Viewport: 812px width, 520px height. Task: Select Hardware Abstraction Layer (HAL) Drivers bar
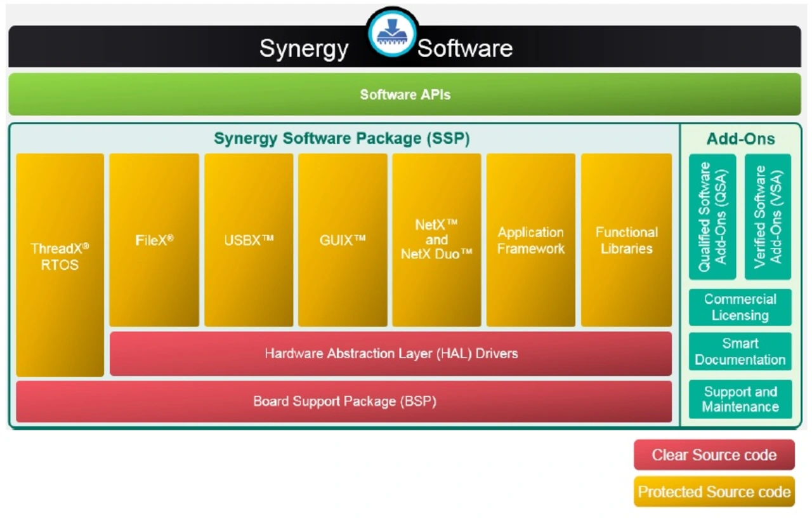pyautogui.click(x=391, y=354)
